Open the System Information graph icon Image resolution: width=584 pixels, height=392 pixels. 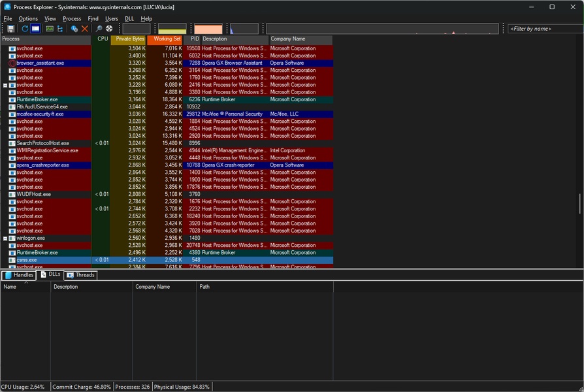click(x=50, y=29)
